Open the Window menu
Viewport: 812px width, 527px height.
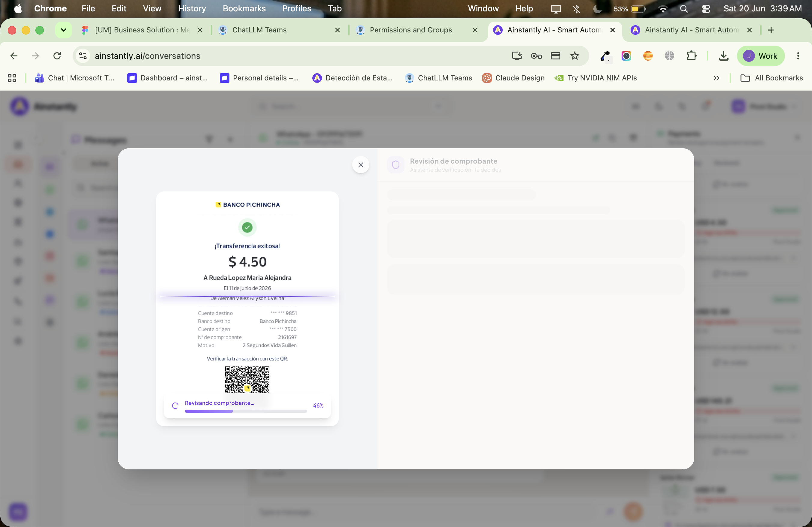483,8
